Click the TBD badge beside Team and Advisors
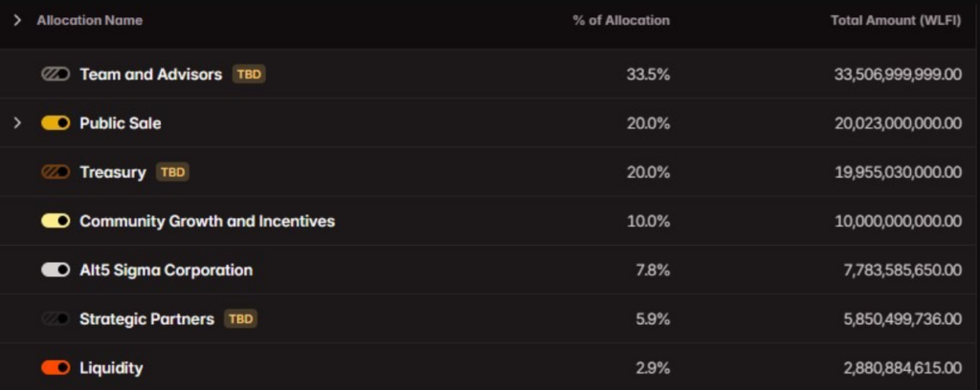The image size is (980, 390). [x=249, y=75]
